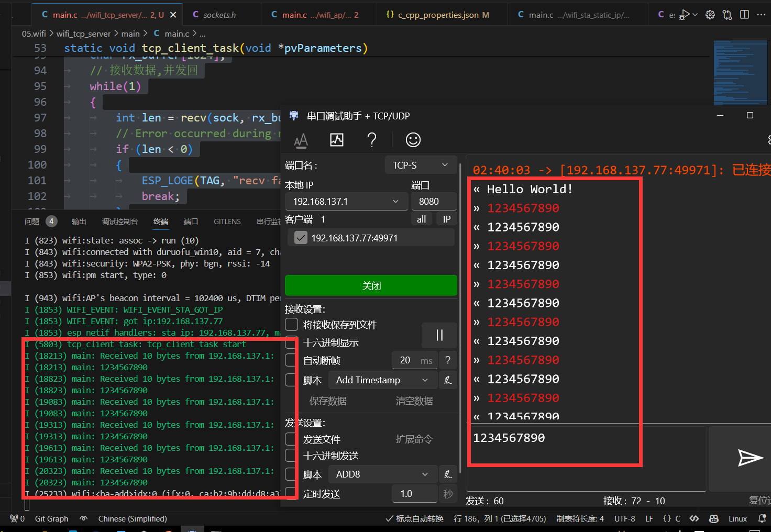Click the 清空数据 button
The height and width of the screenshot is (532, 771).
coord(414,401)
